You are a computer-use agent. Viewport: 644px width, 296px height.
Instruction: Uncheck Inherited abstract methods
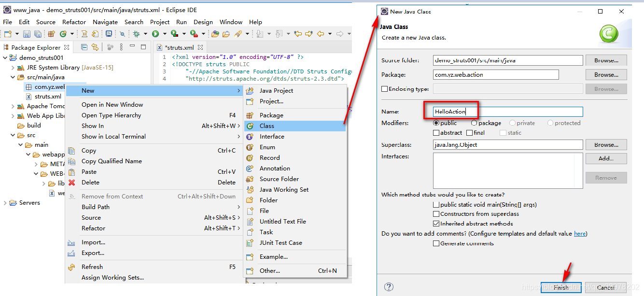(x=436, y=224)
